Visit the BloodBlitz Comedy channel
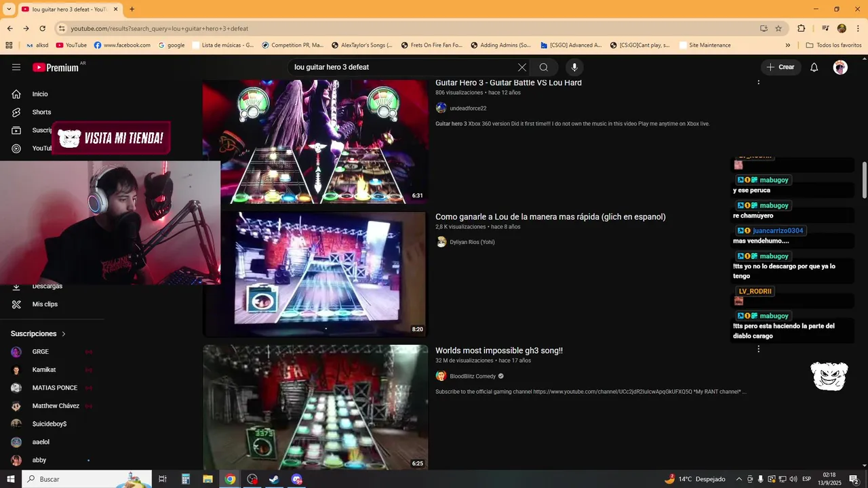 [x=473, y=376]
